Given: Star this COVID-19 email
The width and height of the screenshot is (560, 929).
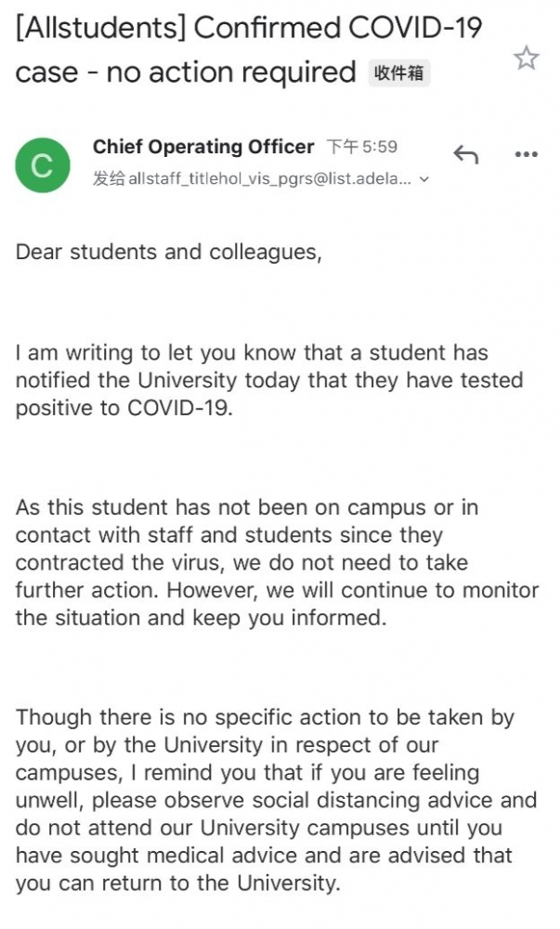Looking at the screenshot, I should point(527,59).
